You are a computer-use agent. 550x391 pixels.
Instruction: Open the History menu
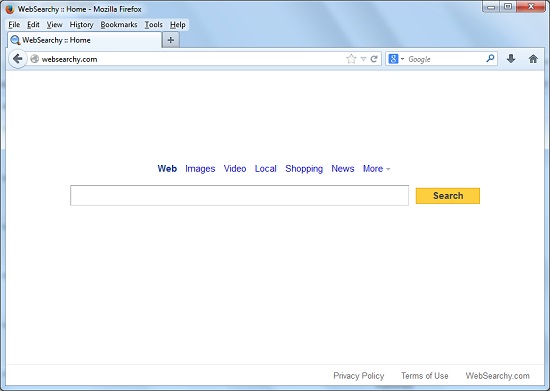tap(81, 25)
